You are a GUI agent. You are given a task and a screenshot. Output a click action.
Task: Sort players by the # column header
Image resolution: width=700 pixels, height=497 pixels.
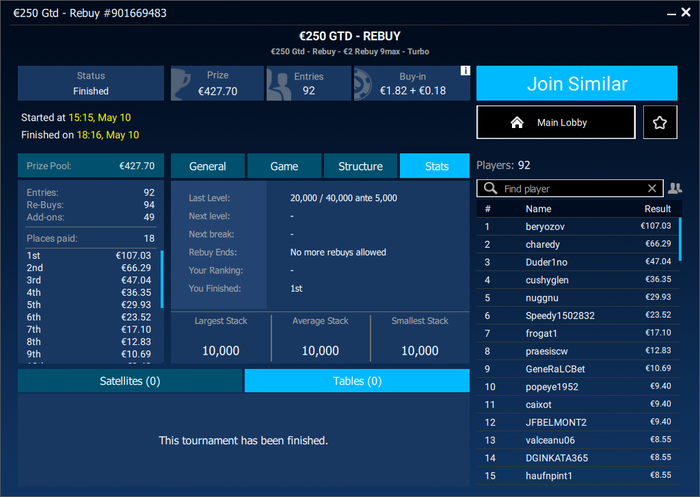pyautogui.click(x=488, y=209)
